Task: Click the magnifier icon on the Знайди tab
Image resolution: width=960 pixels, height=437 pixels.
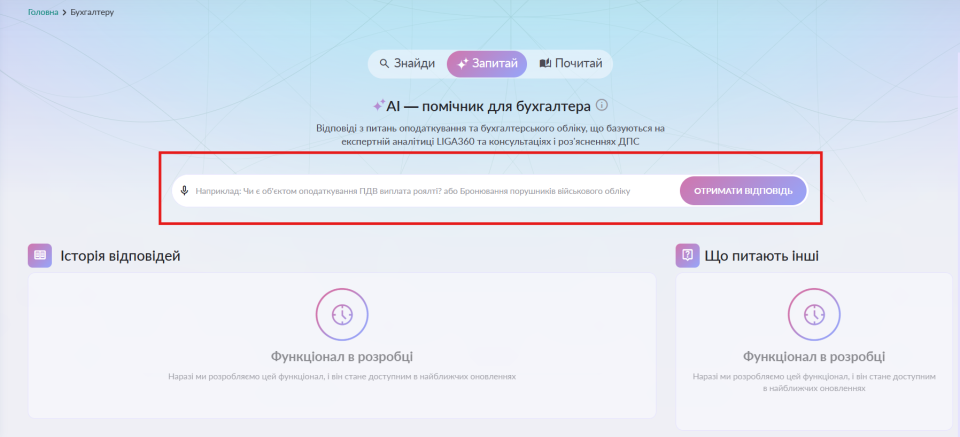Action: tap(384, 64)
